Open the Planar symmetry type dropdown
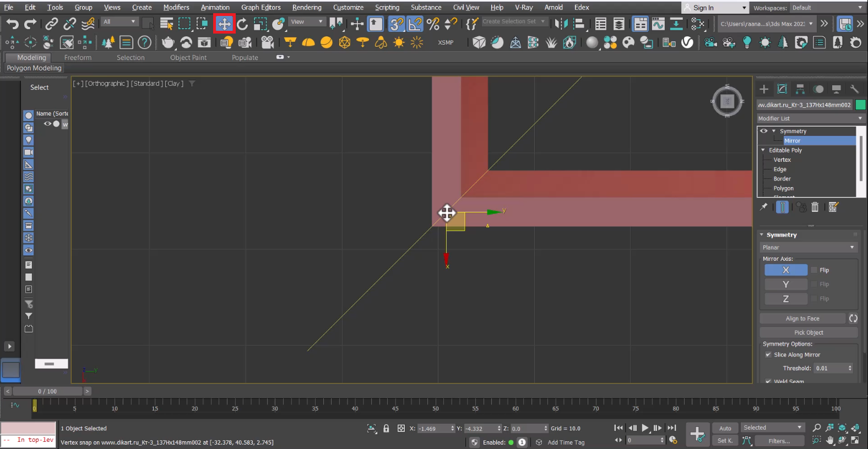 807,248
